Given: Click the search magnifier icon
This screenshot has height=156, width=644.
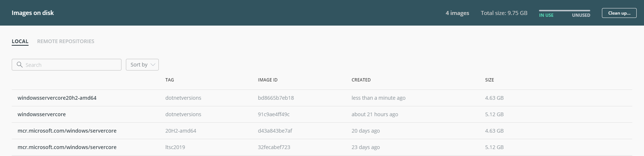Looking at the screenshot, I should [20, 65].
